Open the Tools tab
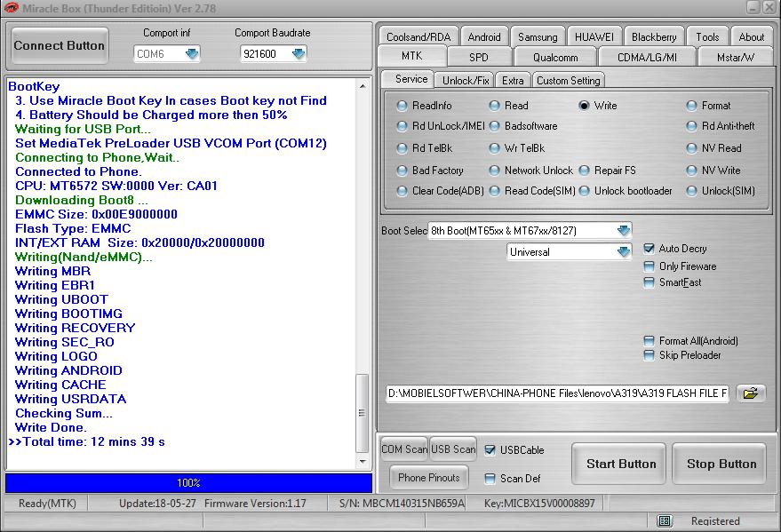The width and height of the screenshot is (781, 532). 707,36
